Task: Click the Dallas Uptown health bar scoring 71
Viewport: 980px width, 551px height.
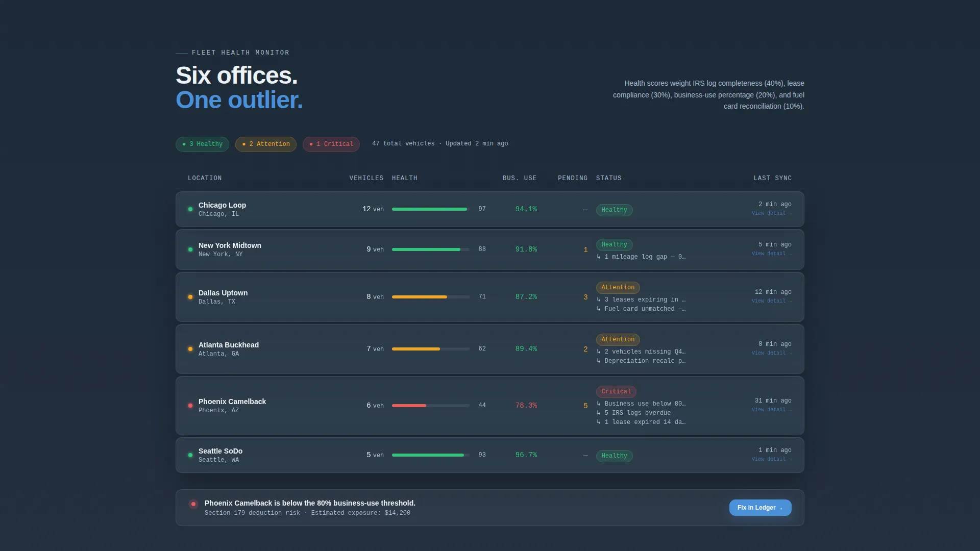Action: coord(431,297)
